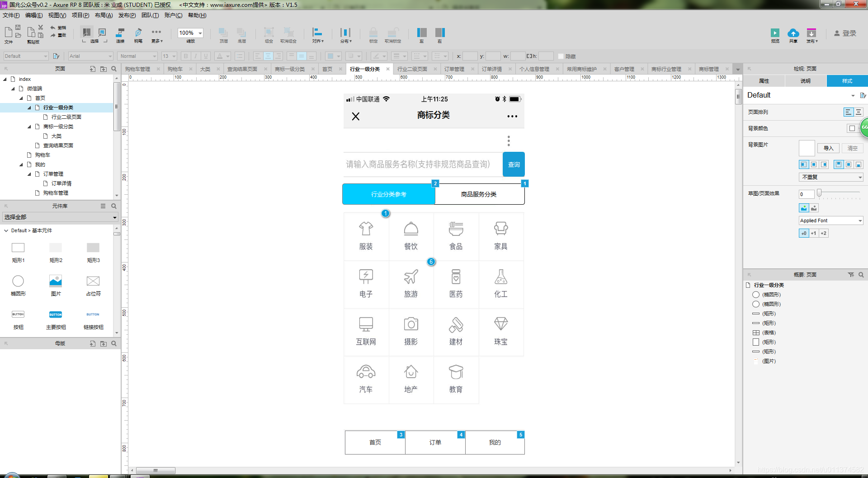868x478 pixels.
Task: Click the search icon in 母版 panel
Action: [114, 343]
